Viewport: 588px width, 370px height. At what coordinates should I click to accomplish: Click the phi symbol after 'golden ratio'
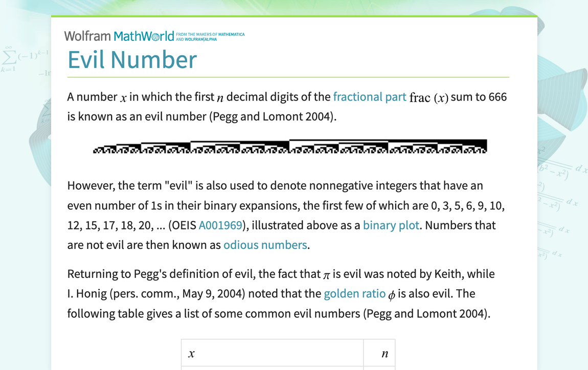click(392, 295)
